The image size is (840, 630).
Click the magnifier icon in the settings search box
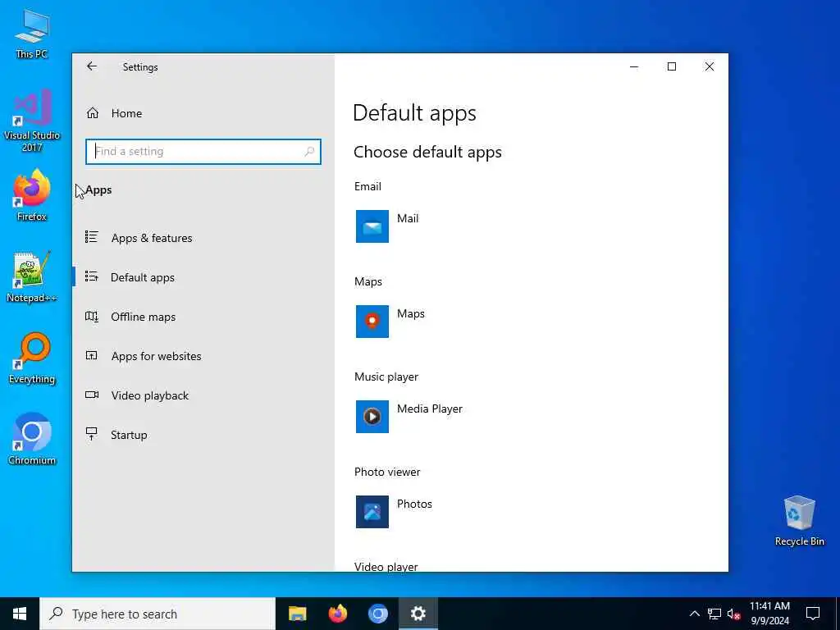click(x=309, y=152)
